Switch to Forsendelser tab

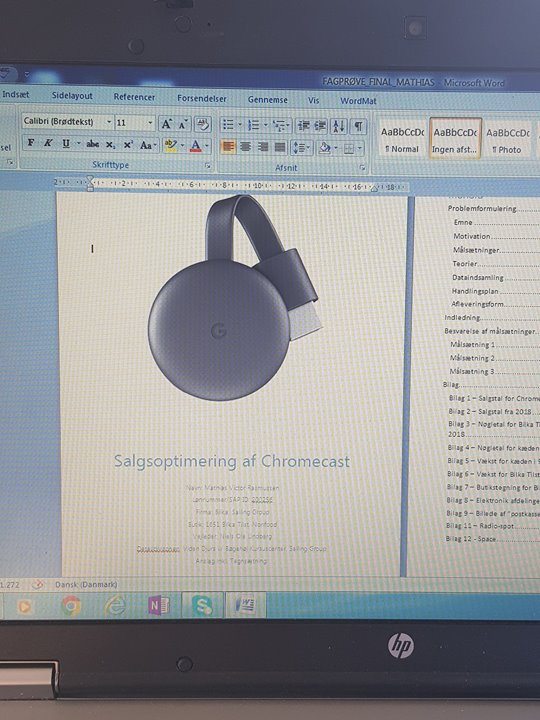[202, 98]
